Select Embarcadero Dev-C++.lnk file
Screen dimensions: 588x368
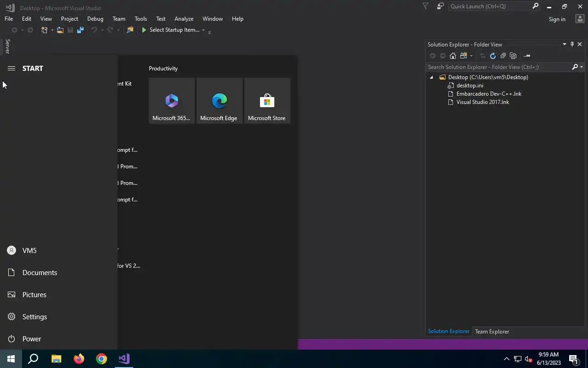(x=489, y=94)
